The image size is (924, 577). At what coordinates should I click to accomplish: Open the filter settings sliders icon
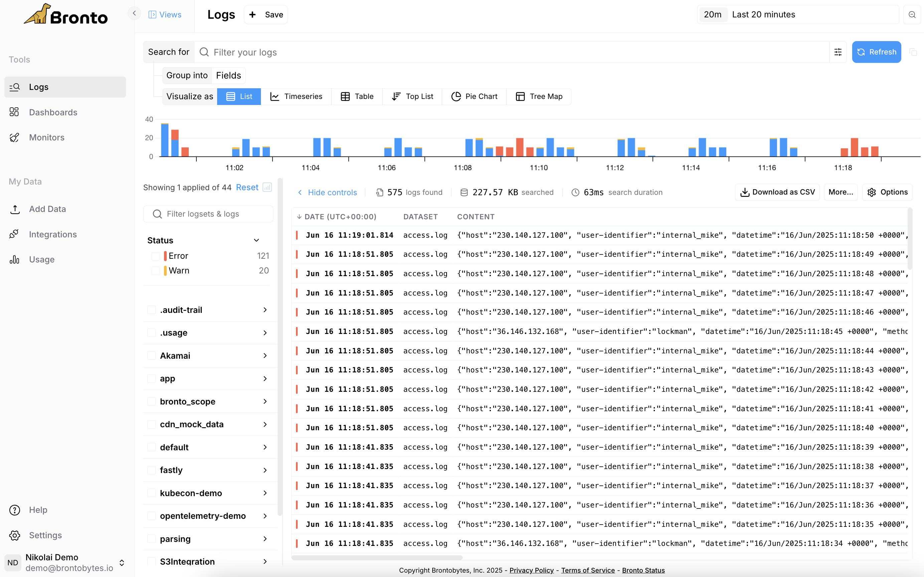838,52
